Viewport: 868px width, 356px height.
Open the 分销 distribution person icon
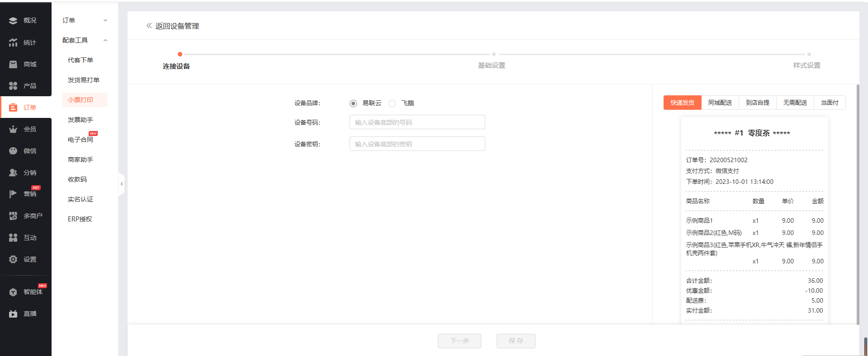[13, 173]
